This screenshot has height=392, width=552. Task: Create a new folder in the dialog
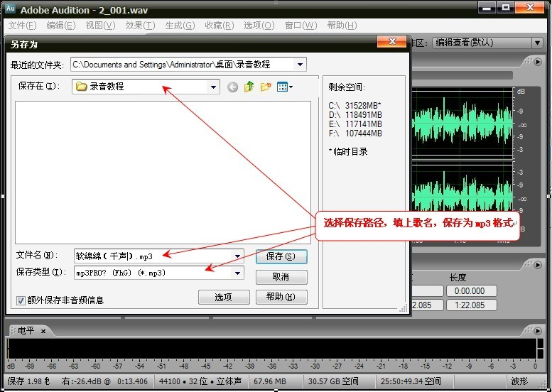tap(266, 87)
